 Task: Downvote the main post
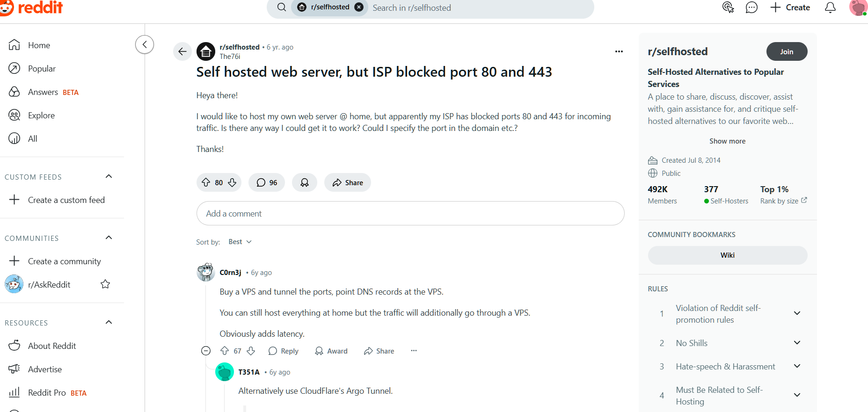pos(232,182)
